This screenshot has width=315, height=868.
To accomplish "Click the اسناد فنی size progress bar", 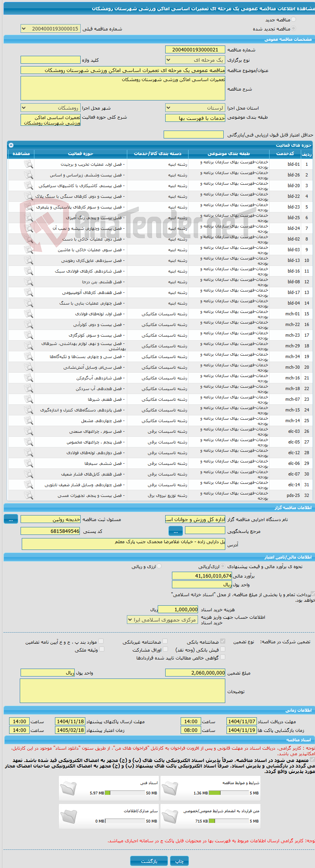I will (x=125, y=793).
